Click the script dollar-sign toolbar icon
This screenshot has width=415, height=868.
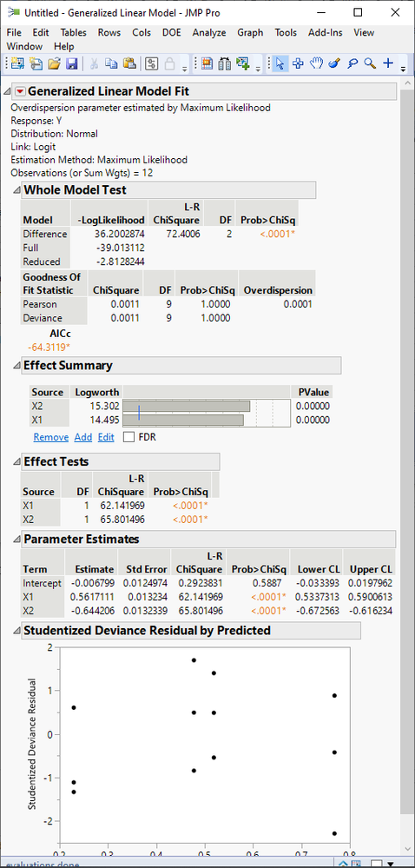[152, 64]
